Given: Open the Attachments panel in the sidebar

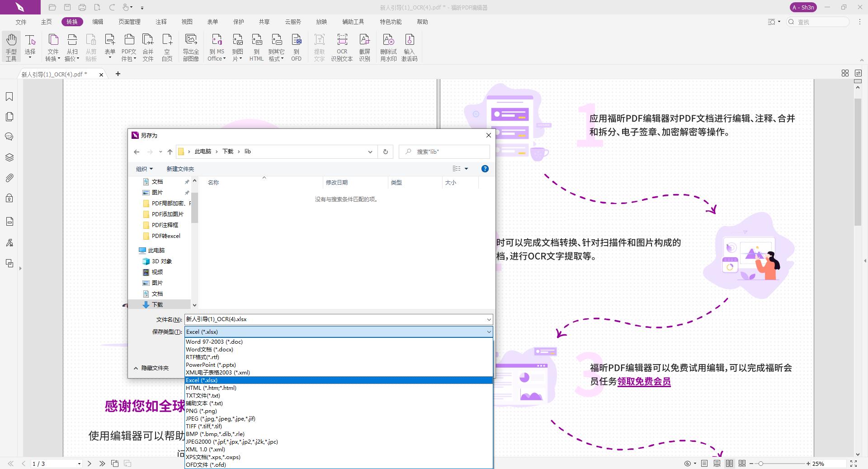Looking at the screenshot, I should point(9,178).
